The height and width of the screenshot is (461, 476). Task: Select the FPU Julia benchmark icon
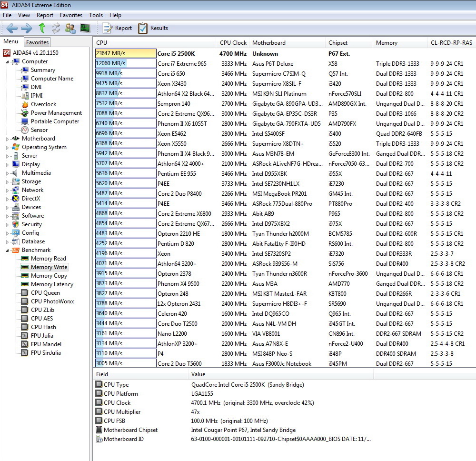coord(25,336)
